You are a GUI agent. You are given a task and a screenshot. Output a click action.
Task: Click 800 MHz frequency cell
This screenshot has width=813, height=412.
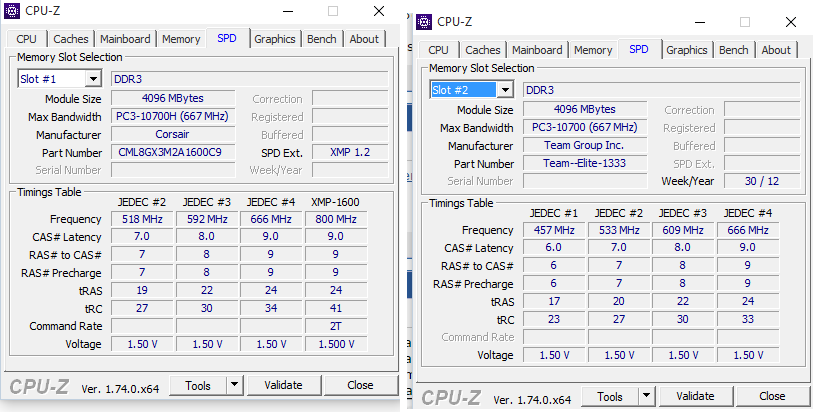click(336, 219)
